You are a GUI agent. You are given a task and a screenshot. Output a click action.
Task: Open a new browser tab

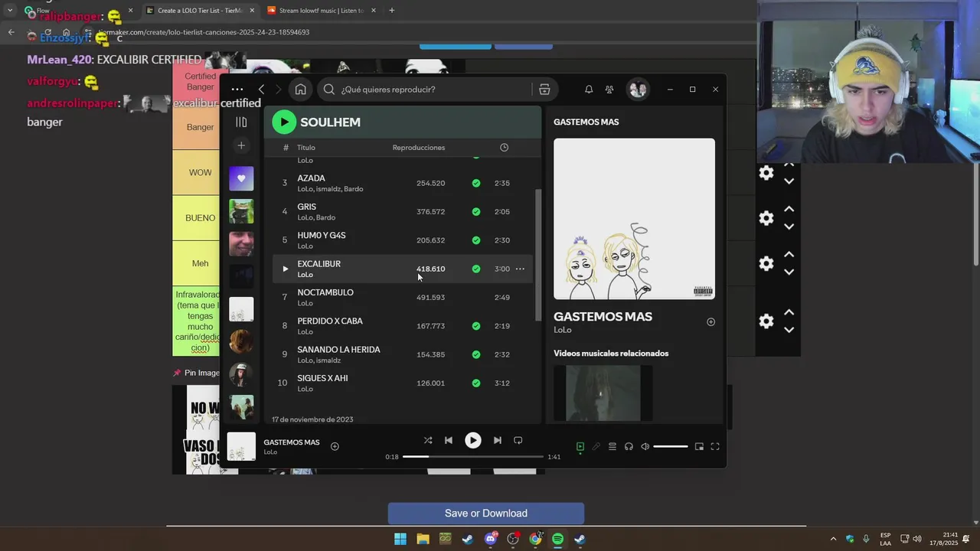[391, 11]
